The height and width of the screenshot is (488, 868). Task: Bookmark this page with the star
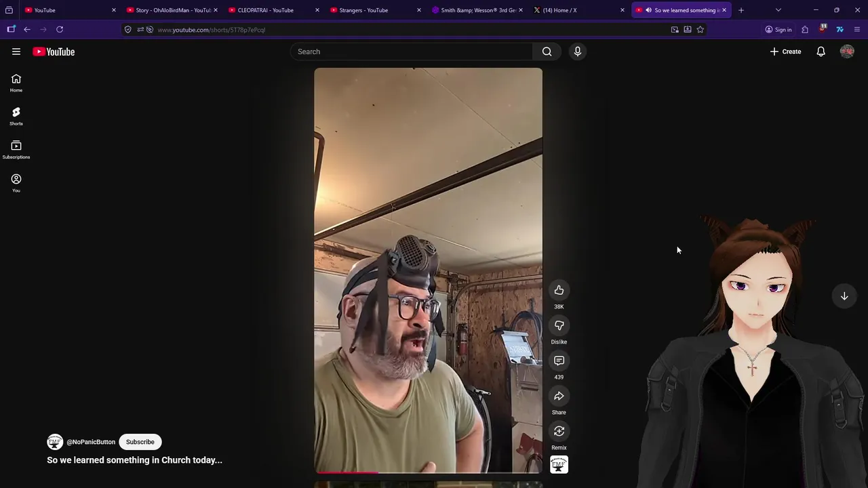(x=701, y=30)
